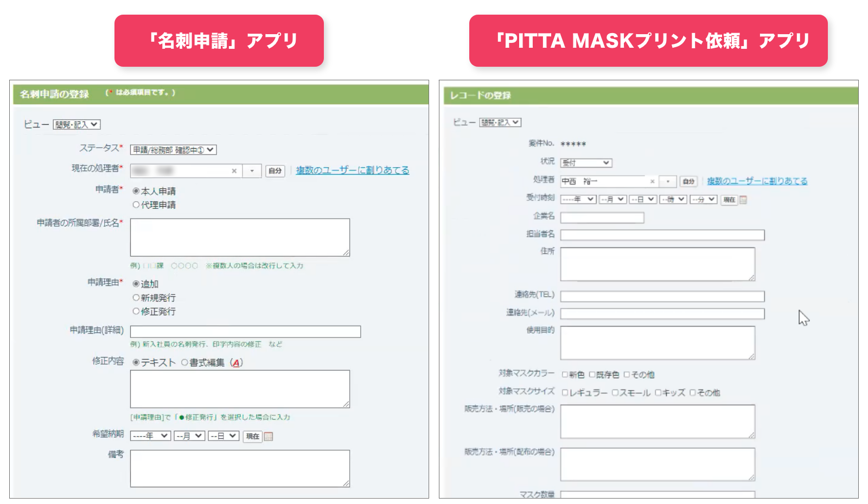Select 修正発行 radio button
This screenshot has height=504, width=868.
(x=136, y=311)
